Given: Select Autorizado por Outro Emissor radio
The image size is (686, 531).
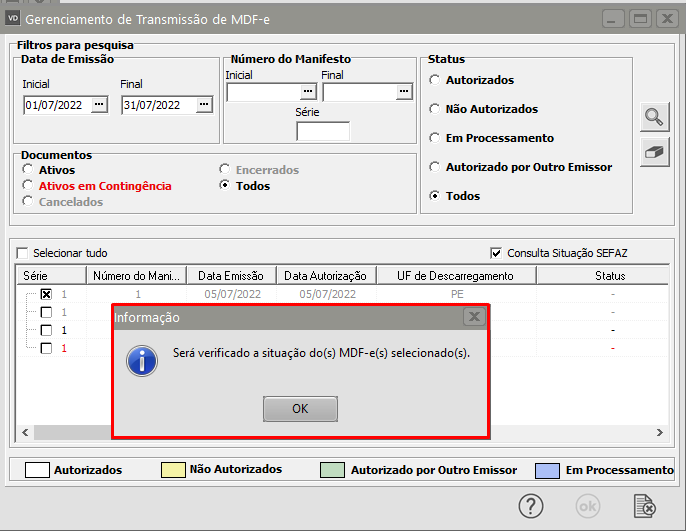Looking at the screenshot, I should tap(434, 167).
